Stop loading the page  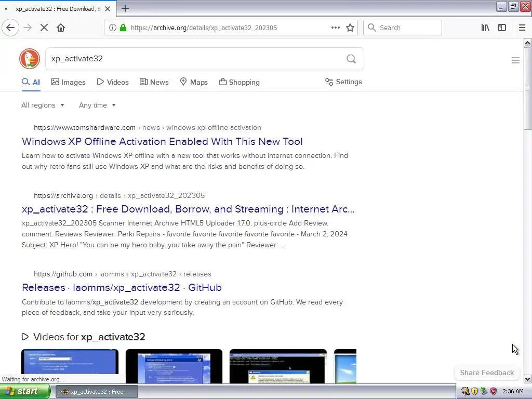point(44,28)
